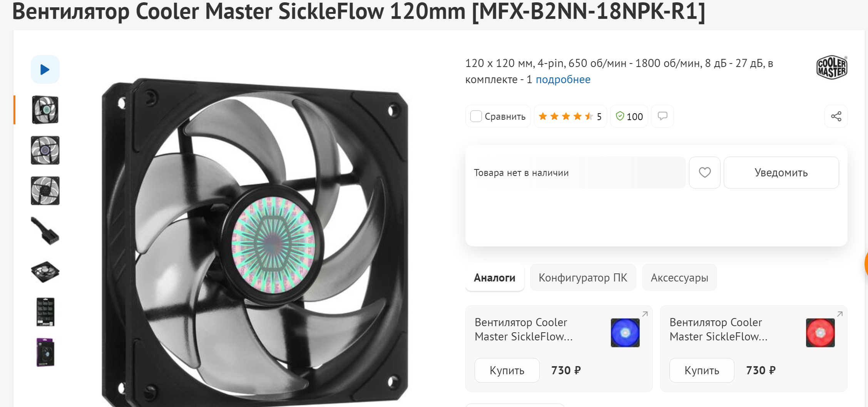Click Купить for the blue SickleFlow fan
This screenshot has height=407, width=868.
click(507, 370)
